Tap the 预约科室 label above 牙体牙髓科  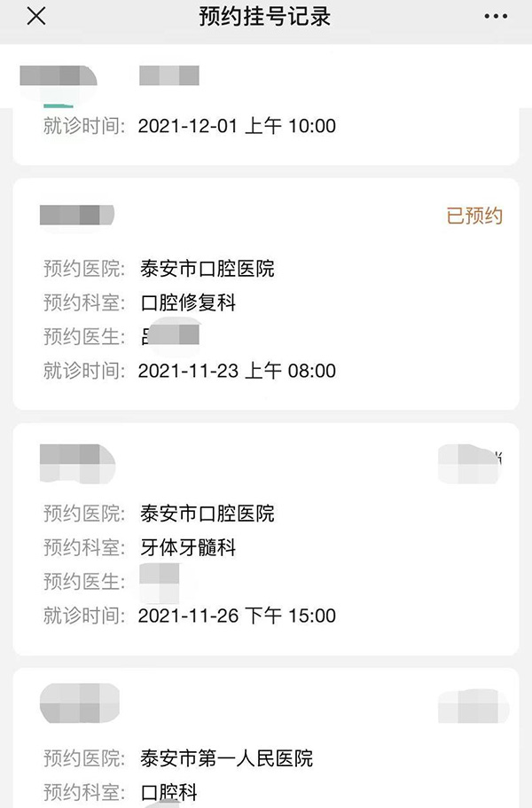click(84, 547)
